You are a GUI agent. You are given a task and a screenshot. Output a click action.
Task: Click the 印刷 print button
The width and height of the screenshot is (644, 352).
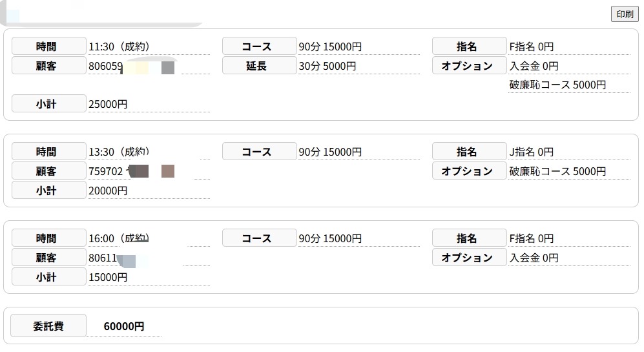[x=624, y=14]
